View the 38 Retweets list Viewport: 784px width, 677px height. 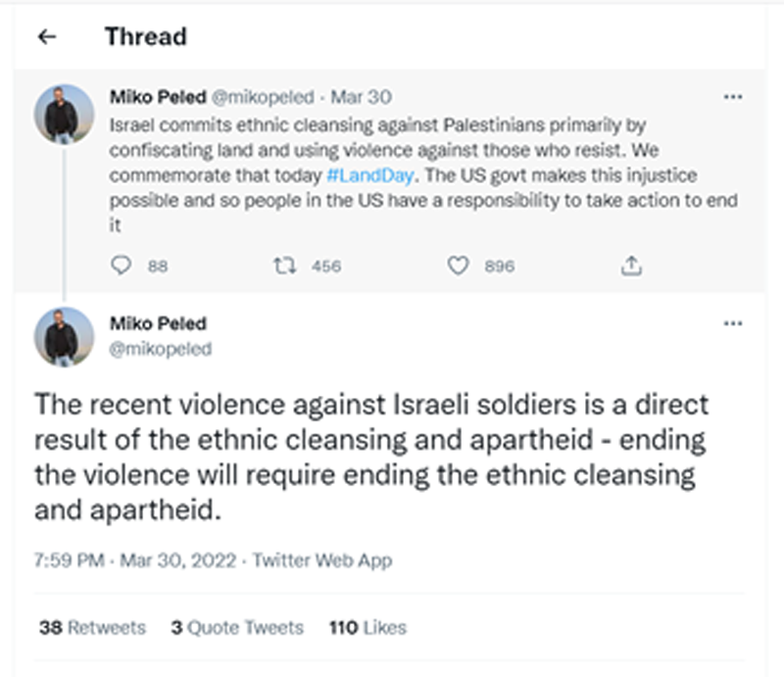click(x=92, y=627)
